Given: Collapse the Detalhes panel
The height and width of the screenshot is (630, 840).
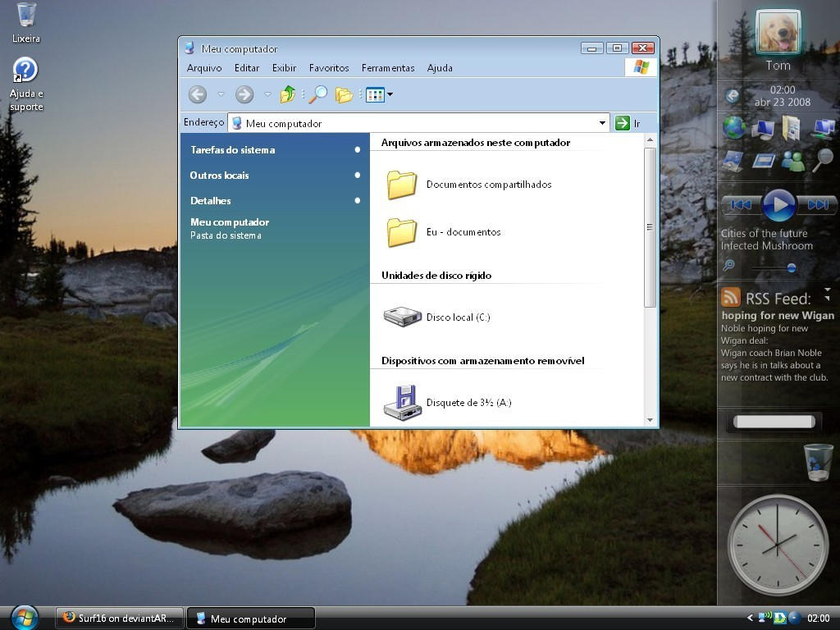Looking at the screenshot, I should coord(358,200).
